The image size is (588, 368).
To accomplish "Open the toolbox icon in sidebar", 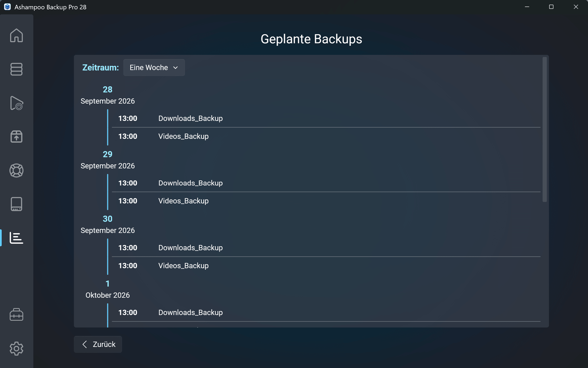I will coord(16,314).
